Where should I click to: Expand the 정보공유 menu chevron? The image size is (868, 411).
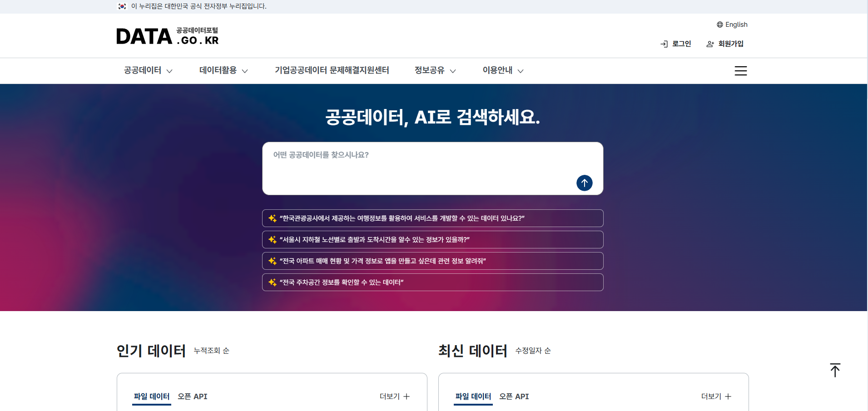click(453, 71)
